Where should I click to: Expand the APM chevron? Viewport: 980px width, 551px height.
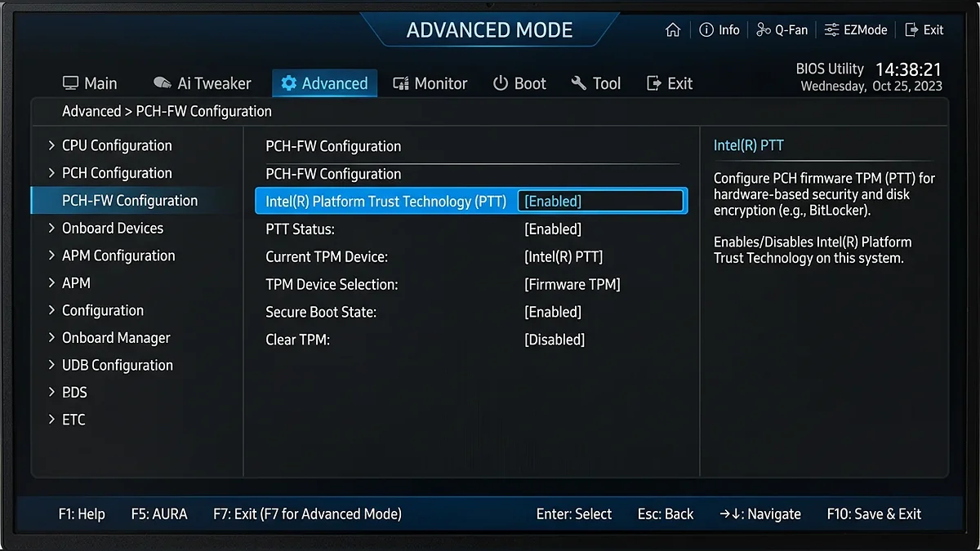coord(52,282)
